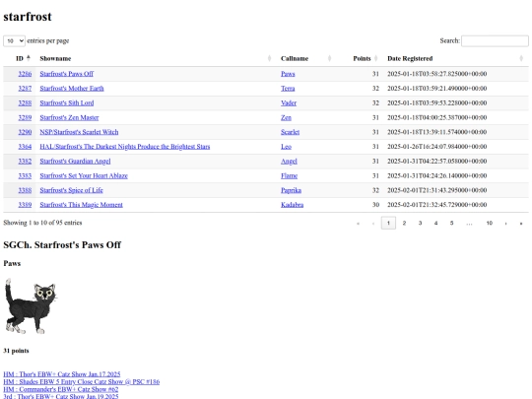Screen dimensions: 532x399
Task: Click the Kadabra callname link
Action: pyautogui.click(x=293, y=205)
